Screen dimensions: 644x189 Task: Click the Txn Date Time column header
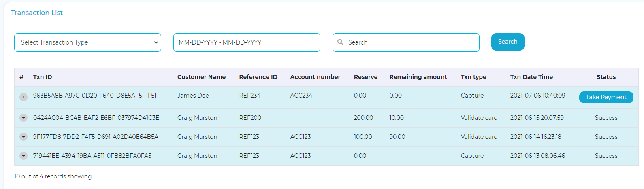[x=531, y=77]
